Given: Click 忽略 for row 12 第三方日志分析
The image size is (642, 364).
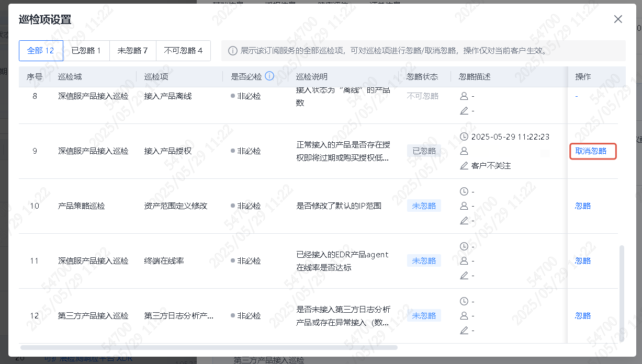Looking at the screenshot, I should (x=583, y=316).
